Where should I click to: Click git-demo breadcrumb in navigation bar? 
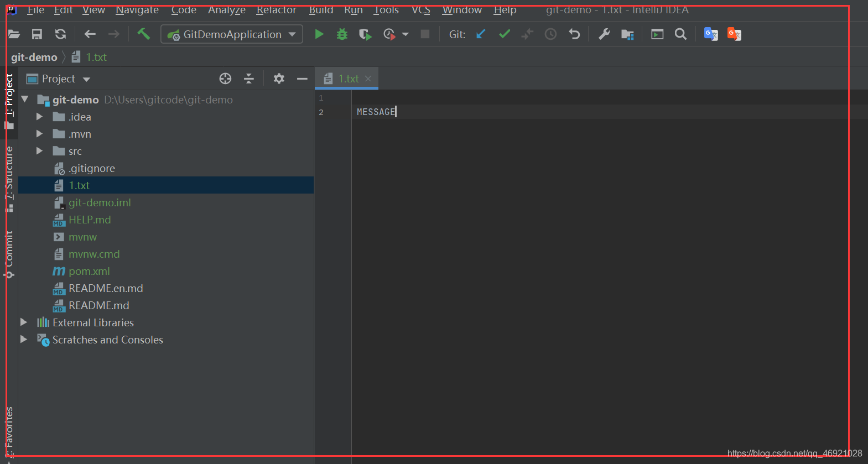[34, 57]
